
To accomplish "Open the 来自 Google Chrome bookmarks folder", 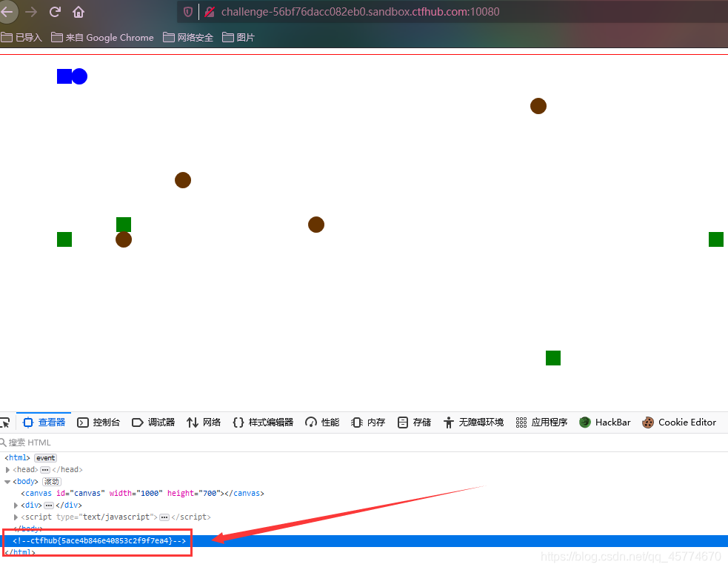I will click(103, 37).
